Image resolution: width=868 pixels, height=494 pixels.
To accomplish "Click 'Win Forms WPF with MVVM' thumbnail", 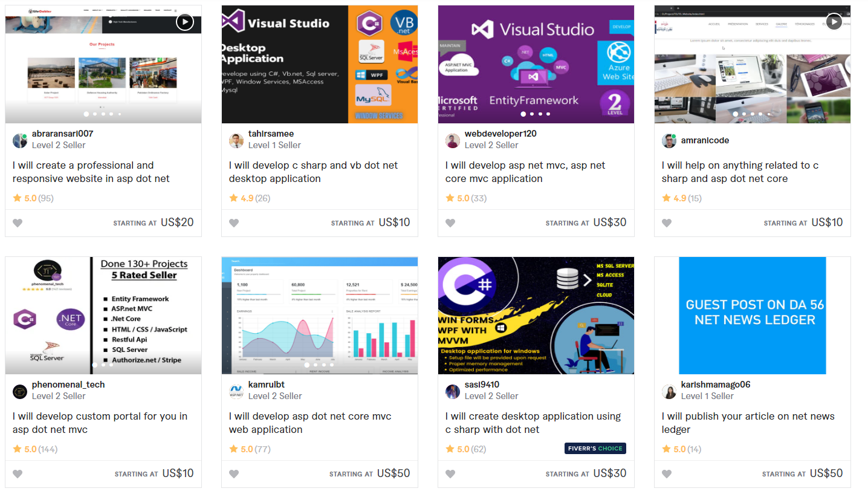I will pos(536,316).
